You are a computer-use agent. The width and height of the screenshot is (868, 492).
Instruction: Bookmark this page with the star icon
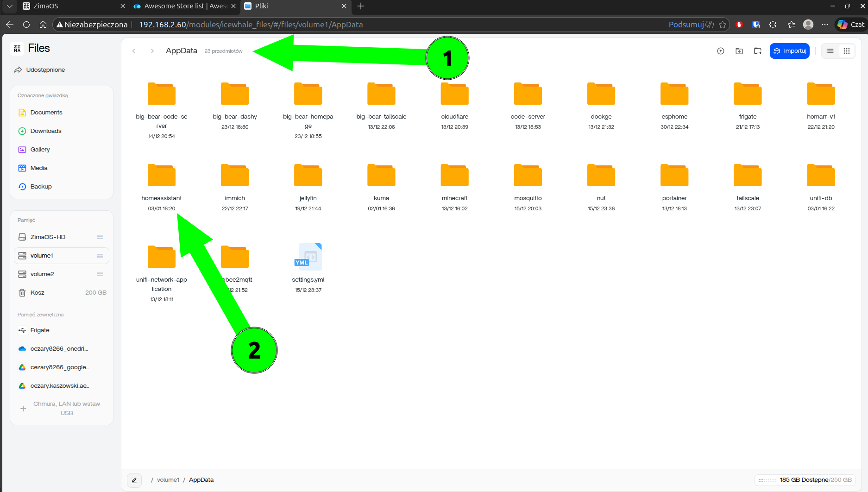723,25
